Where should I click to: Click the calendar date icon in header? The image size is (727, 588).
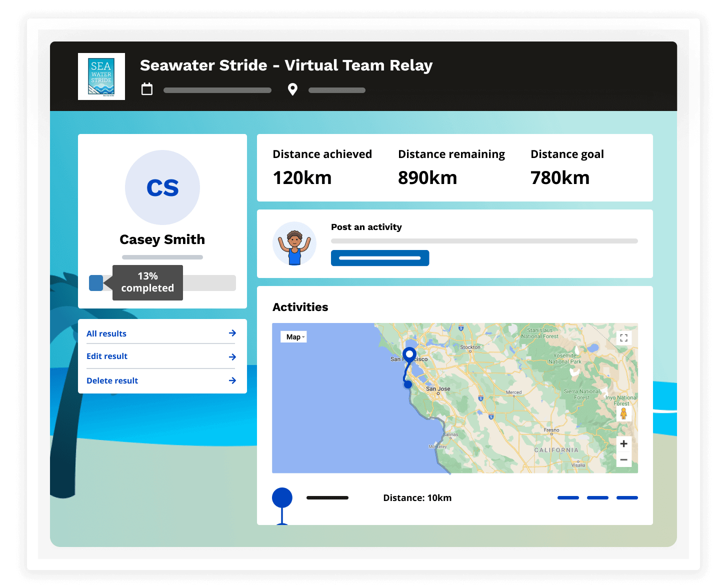click(147, 89)
